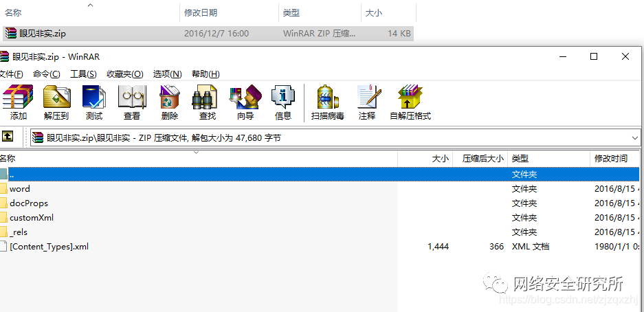
Task: Sort by 压缩后大小 column header
Action: (x=480, y=159)
